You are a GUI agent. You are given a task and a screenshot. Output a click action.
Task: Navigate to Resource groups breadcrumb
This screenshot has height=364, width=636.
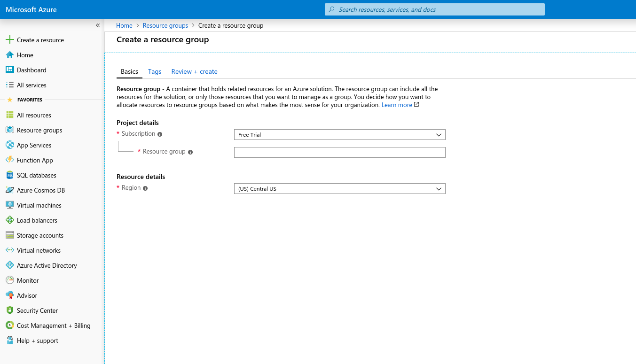(165, 26)
